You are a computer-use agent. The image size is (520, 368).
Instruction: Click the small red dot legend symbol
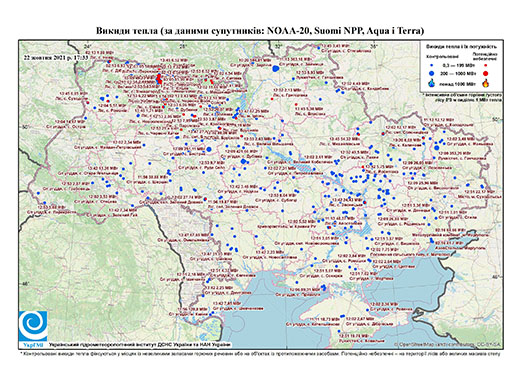pos(486,66)
